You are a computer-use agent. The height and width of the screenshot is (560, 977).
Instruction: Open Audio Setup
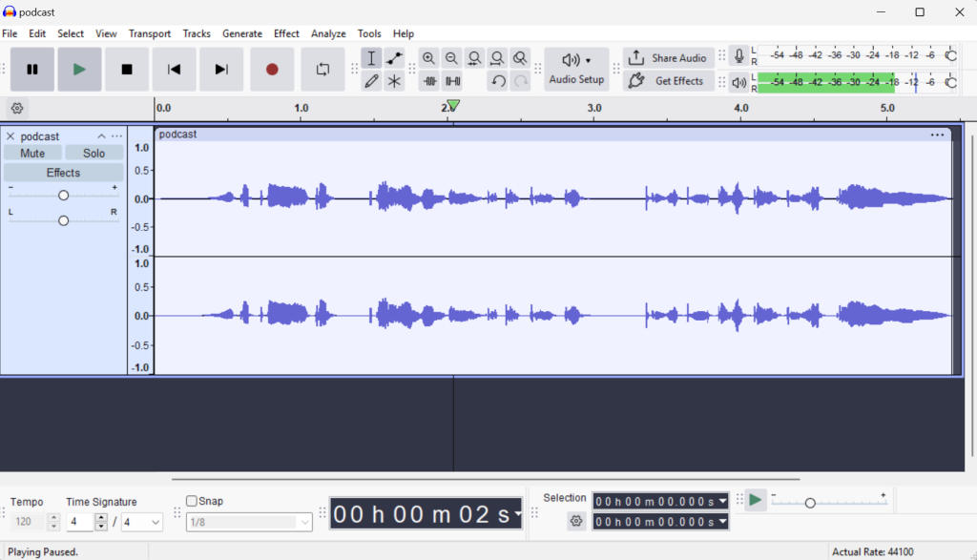tap(576, 69)
